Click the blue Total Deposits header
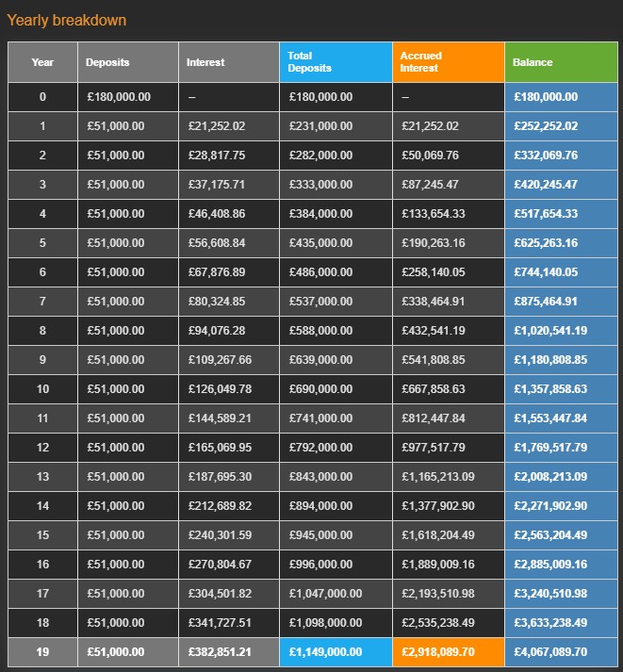The image size is (623, 672). pos(336,62)
